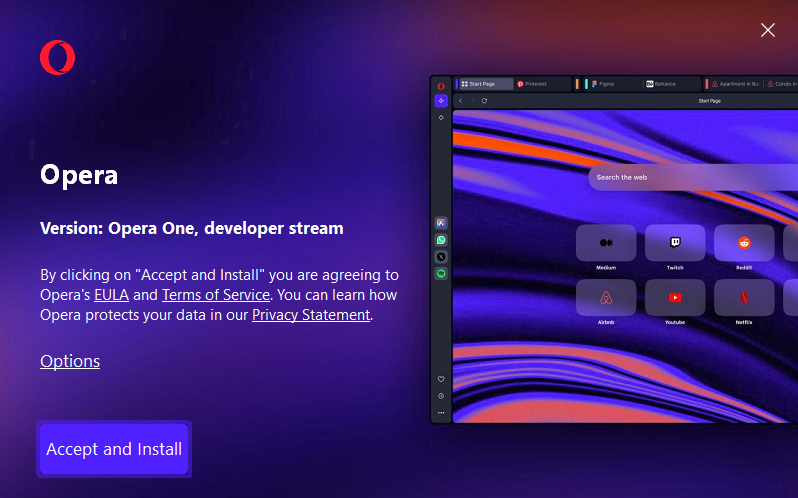The height and width of the screenshot is (498, 798).
Task: Click the "Version: Opera One, developer stream" text
Action: [x=192, y=228]
